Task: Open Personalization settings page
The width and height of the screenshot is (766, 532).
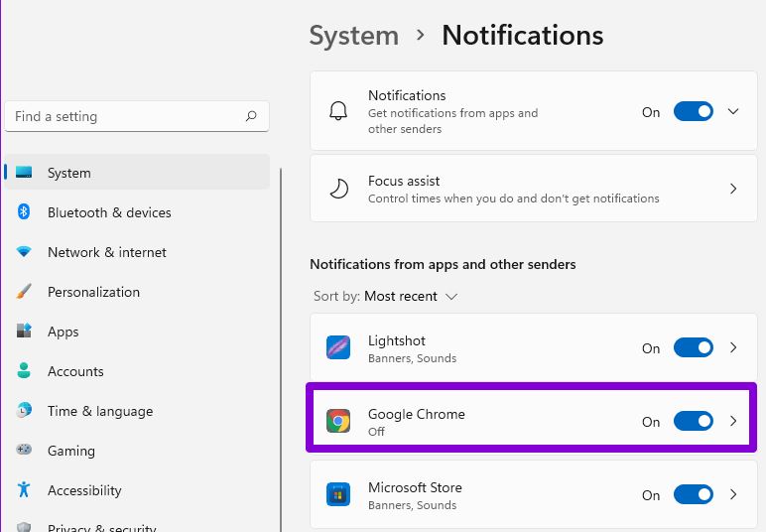Action: [137, 292]
